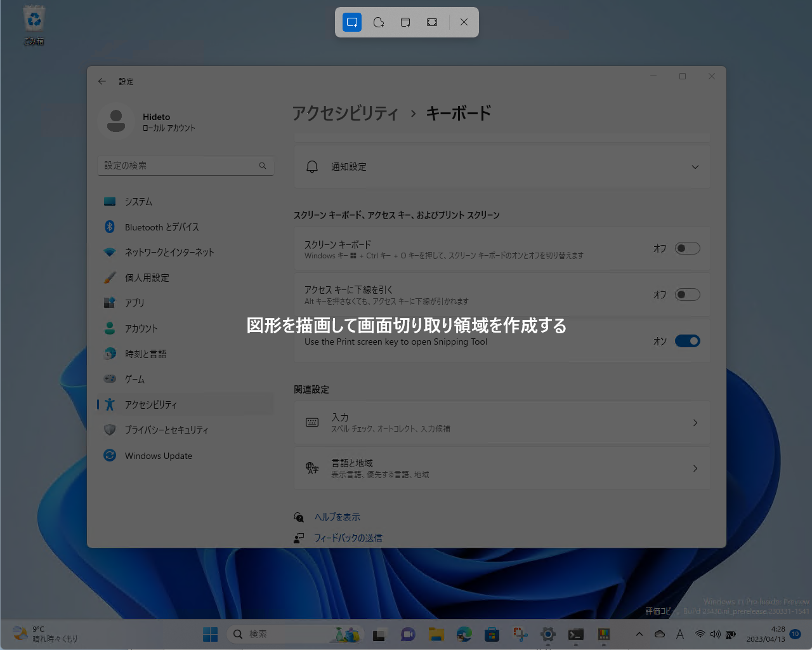The width and height of the screenshot is (812, 650).
Task: Click the フィードバックの送信 link
Action: [x=348, y=538]
